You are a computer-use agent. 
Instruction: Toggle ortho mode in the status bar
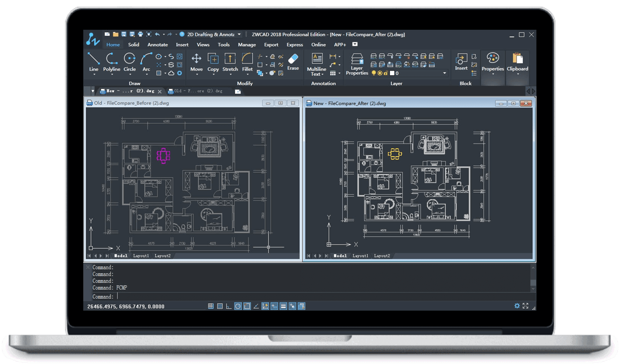(x=228, y=306)
